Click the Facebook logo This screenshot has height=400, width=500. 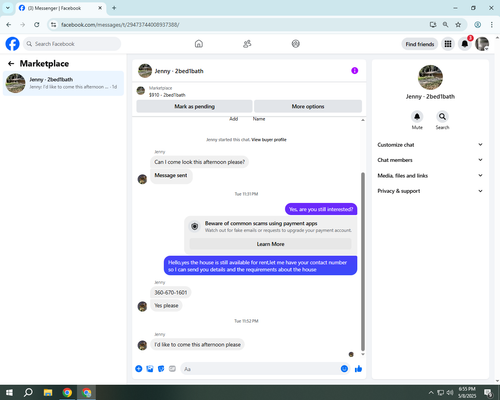(x=12, y=44)
